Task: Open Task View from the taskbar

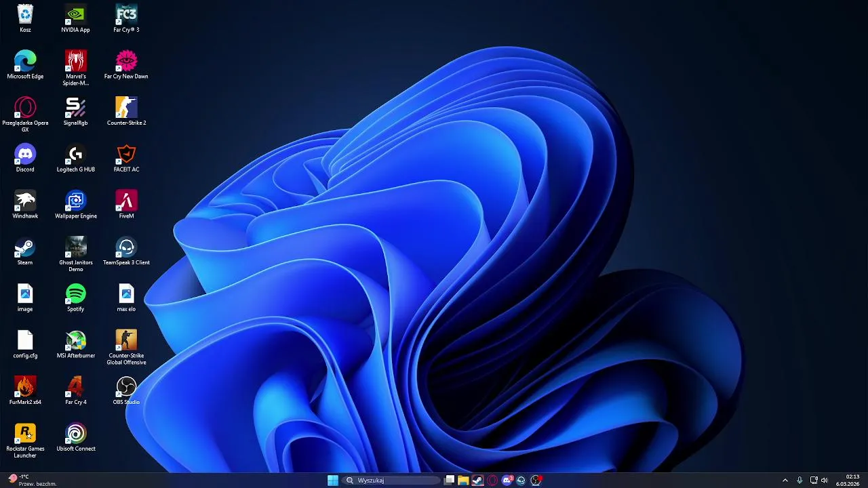Action: point(449,481)
